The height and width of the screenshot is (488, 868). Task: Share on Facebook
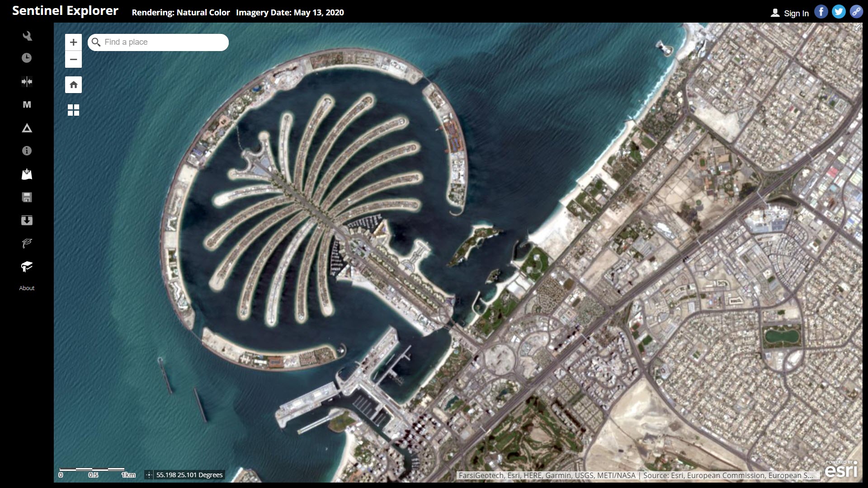click(821, 12)
